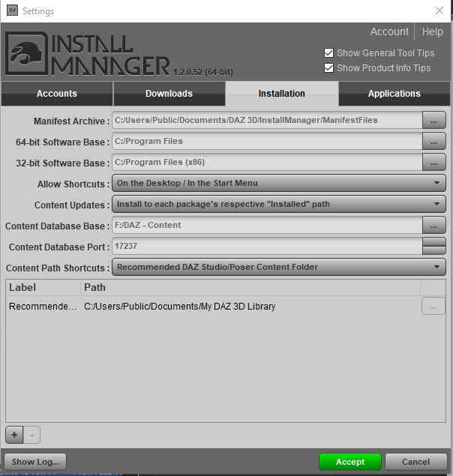Open the Help link

point(432,31)
